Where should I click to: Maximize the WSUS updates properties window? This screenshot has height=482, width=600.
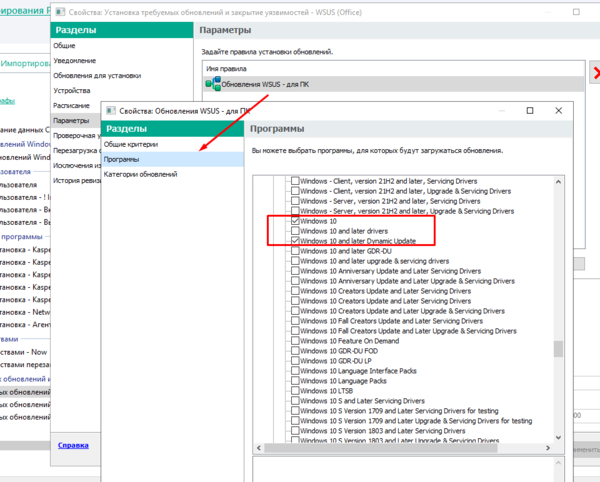click(530, 110)
